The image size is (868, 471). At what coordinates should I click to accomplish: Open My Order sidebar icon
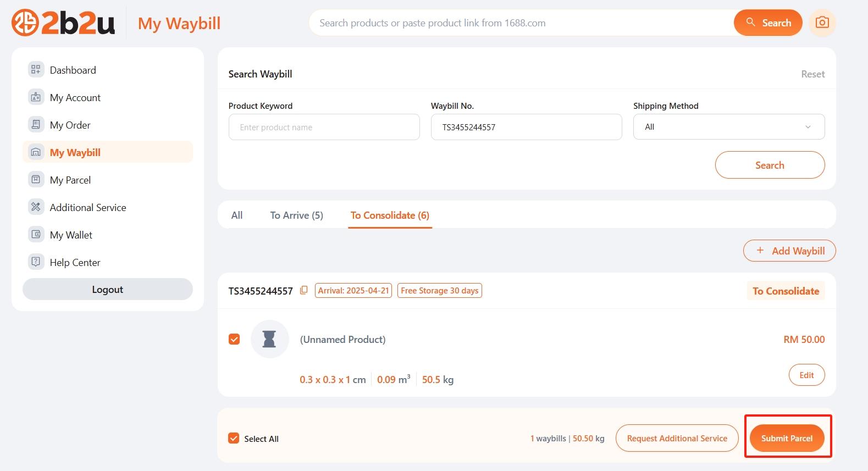36,125
